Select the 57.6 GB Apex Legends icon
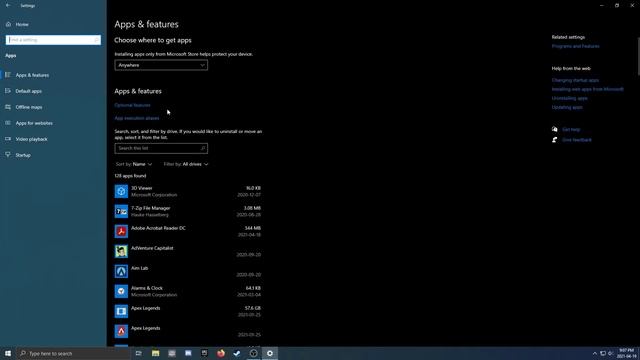The width and height of the screenshot is (640, 360). click(x=121, y=311)
